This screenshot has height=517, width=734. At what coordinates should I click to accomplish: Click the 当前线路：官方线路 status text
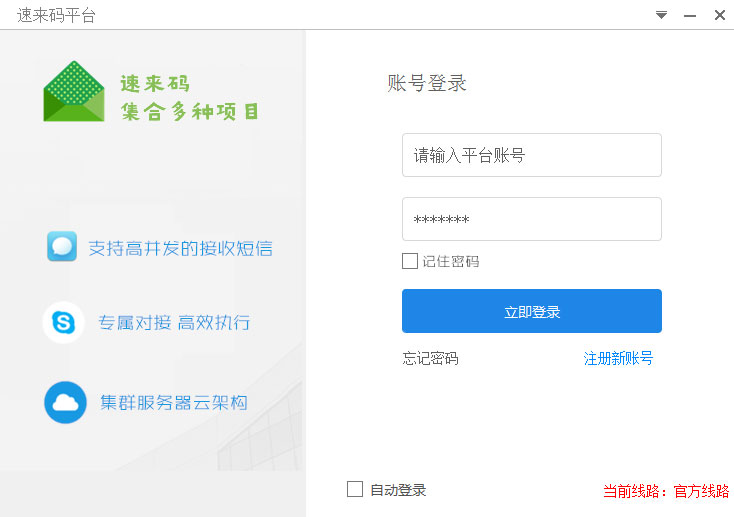[x=665, y=491]
